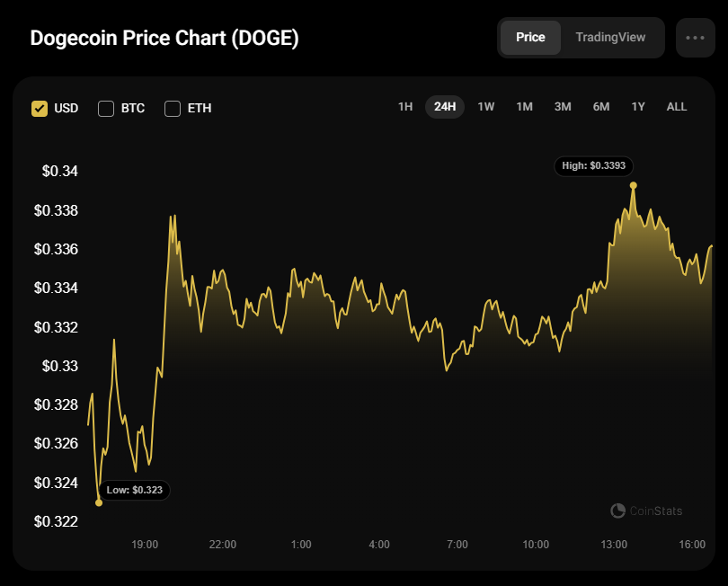This screenshot has height=586, width=728.
Task: Open the three-dot more options menu
Action: [x=695, y=38]
